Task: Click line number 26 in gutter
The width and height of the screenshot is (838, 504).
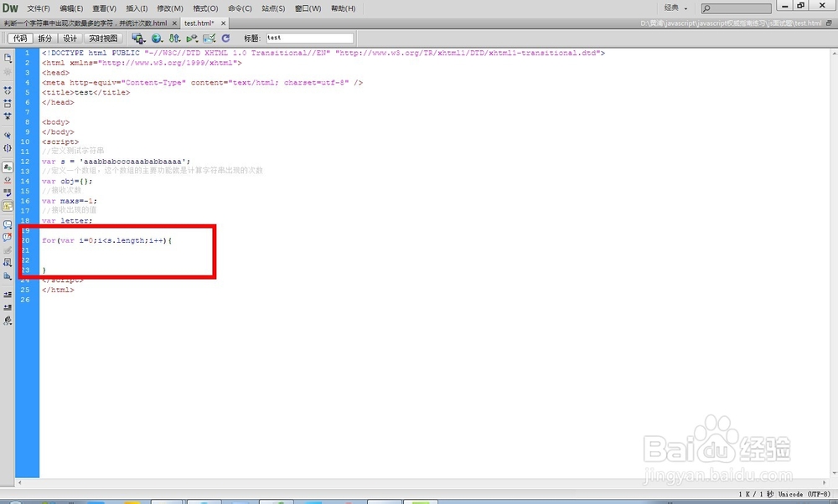Action: click(25, 300)
